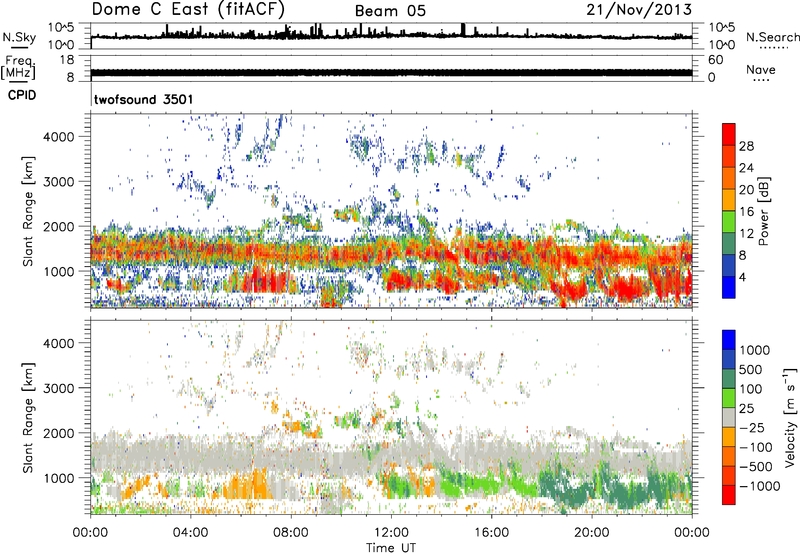
Task: Click the 'Beam 05' label
Action: tap(390, 11)
